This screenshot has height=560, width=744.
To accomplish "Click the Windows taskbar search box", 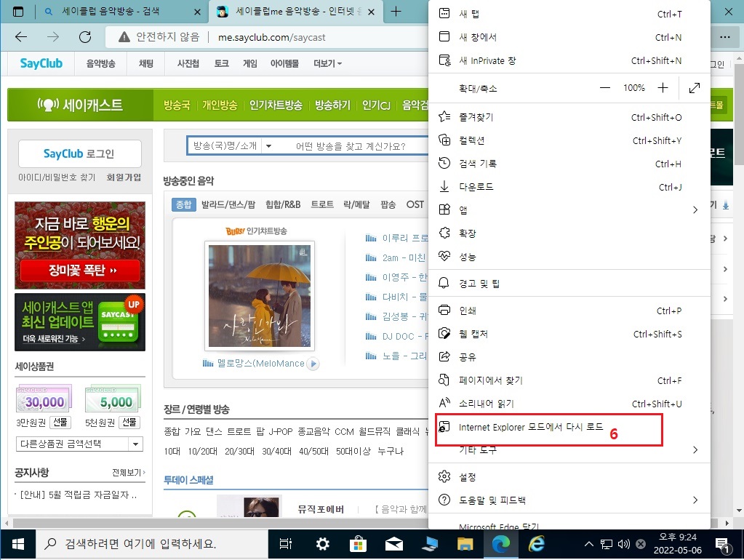I will tap(152, 544).
